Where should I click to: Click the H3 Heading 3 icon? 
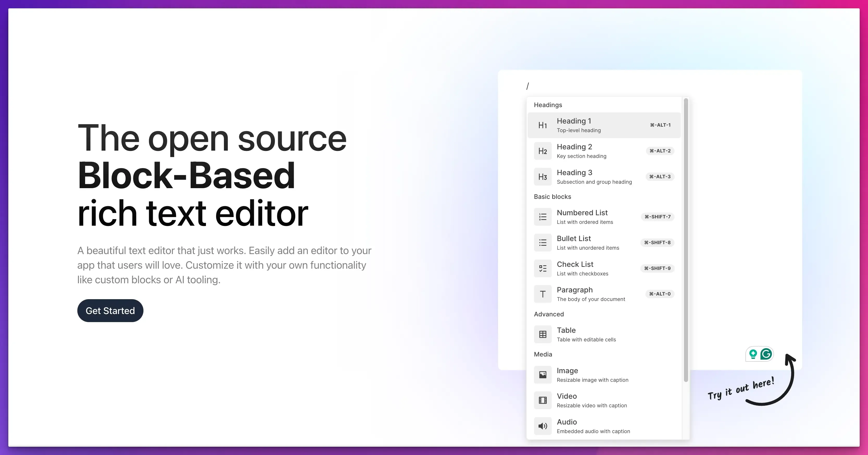tap(543, 177)
